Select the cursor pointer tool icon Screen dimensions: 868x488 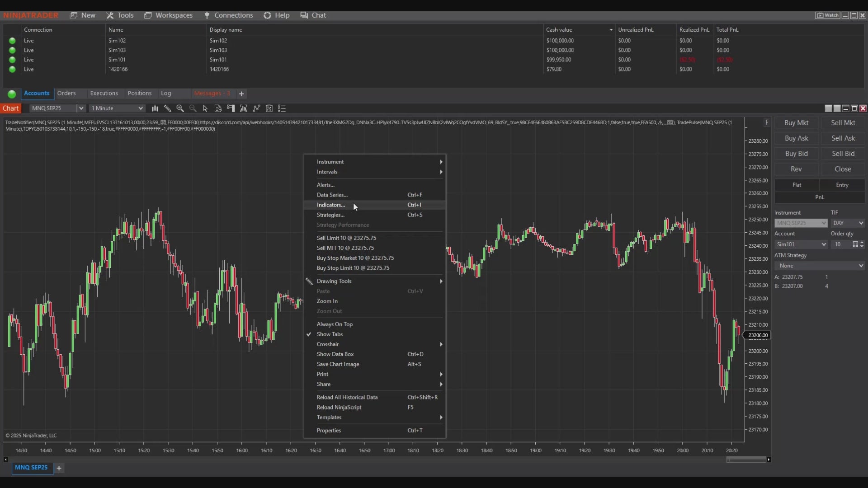point(205,108)
